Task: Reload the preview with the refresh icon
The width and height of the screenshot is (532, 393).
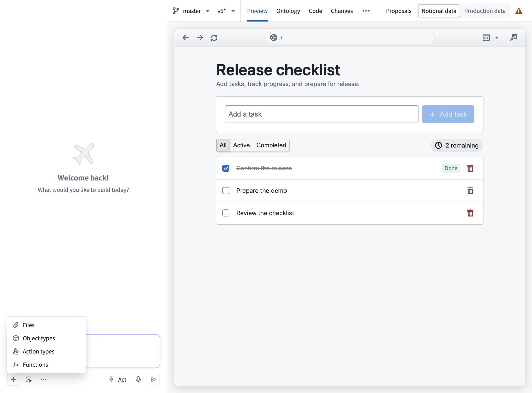Action: click(x=214, y=38)
